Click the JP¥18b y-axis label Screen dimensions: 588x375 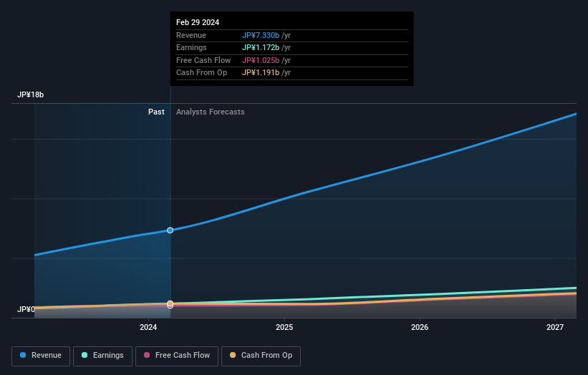click(x=30, y=94)
